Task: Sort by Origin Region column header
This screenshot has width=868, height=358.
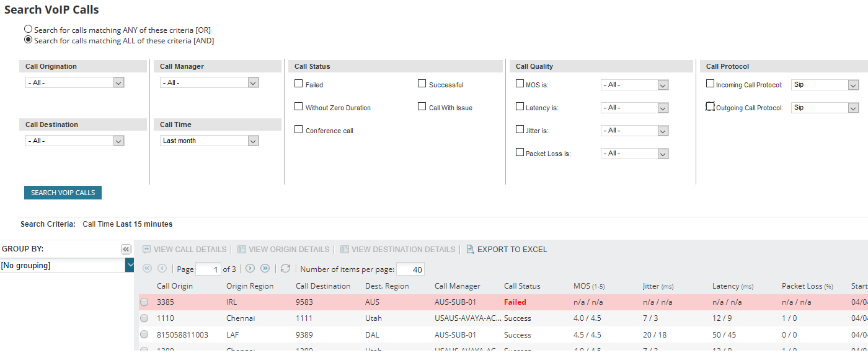Action: [250, 286]
